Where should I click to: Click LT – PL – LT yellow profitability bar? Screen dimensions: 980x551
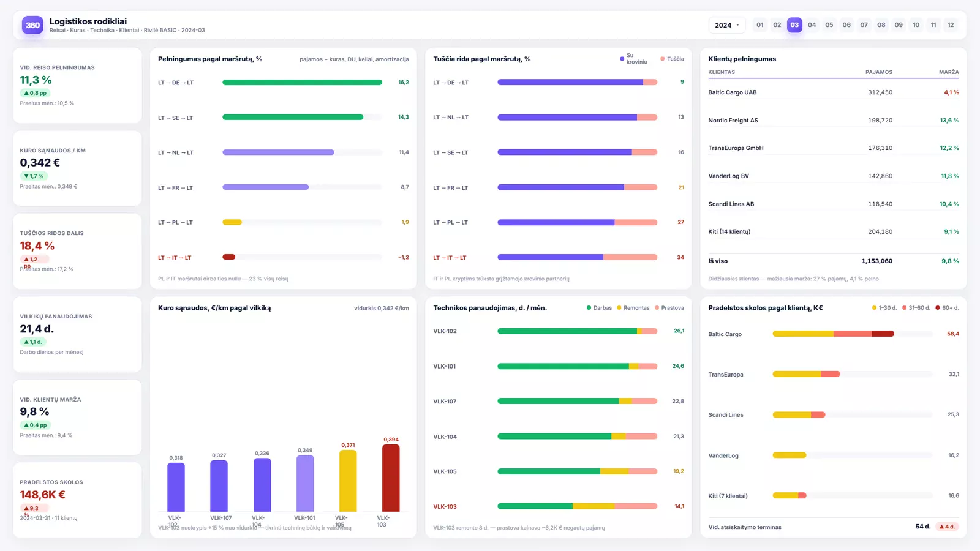pos(232,223)
